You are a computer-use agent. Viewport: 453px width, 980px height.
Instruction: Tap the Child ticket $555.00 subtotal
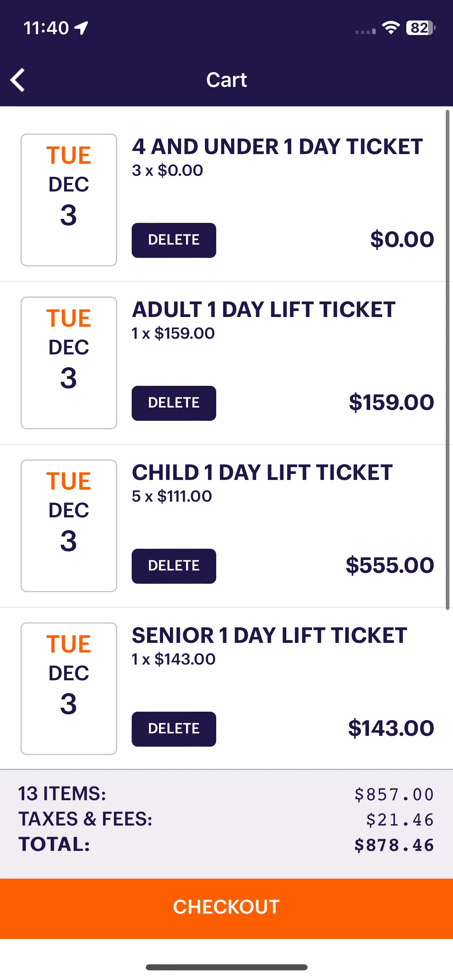click(x=390, y=565)
